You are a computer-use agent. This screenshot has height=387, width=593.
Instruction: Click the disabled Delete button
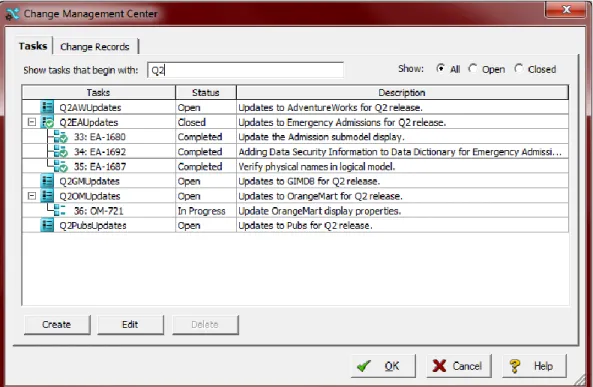click(205, 325)
